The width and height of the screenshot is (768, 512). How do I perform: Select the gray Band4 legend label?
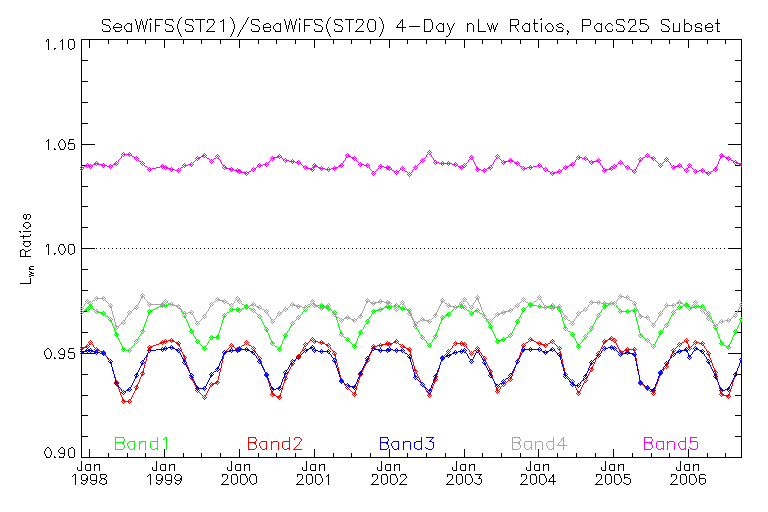click(x=539, y=444)
